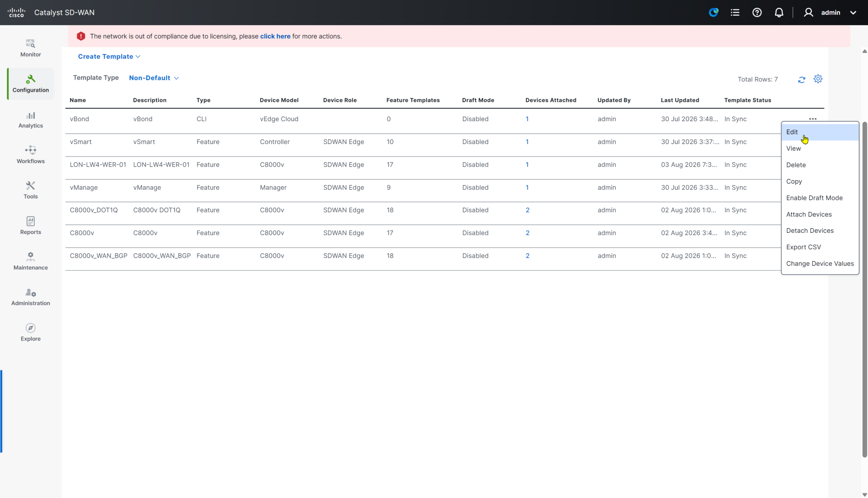Sort by the Name column header

pos(78,100)
